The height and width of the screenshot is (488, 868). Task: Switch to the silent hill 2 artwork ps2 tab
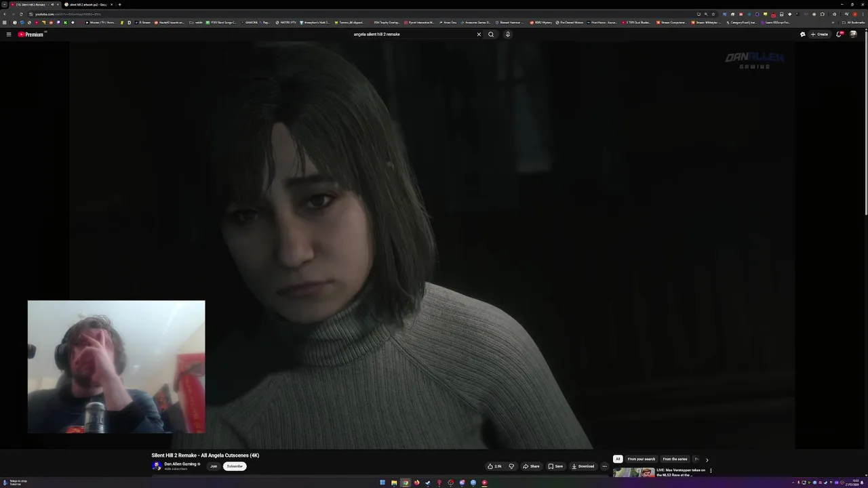coord(88,5)
